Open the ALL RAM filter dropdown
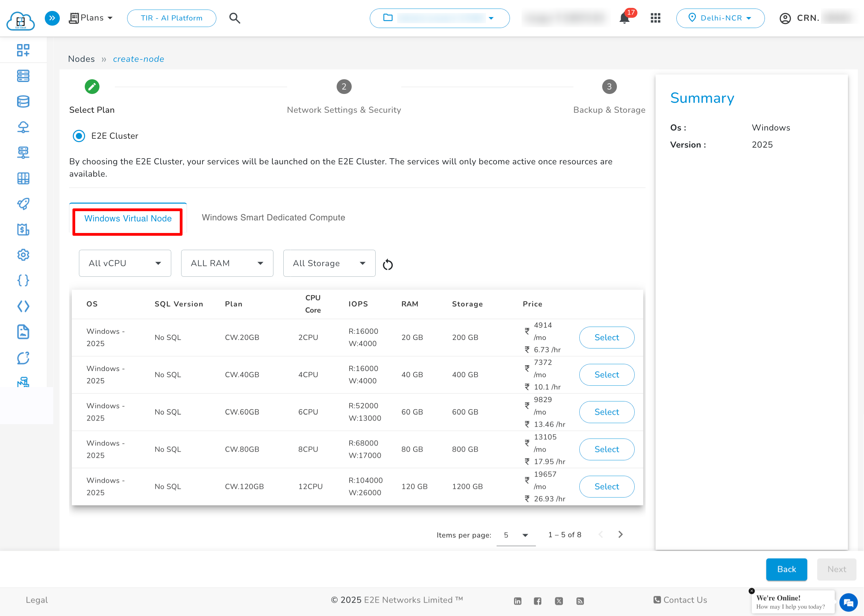This screenshot has height=616, width=864. click(227, 263)
